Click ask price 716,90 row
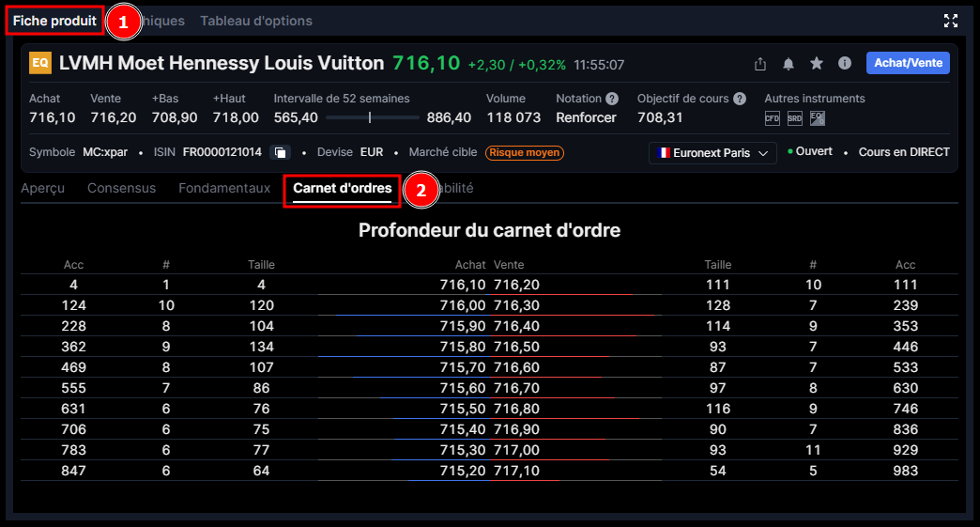The height and width of the screenshot is (527, 980). (516, 429)
